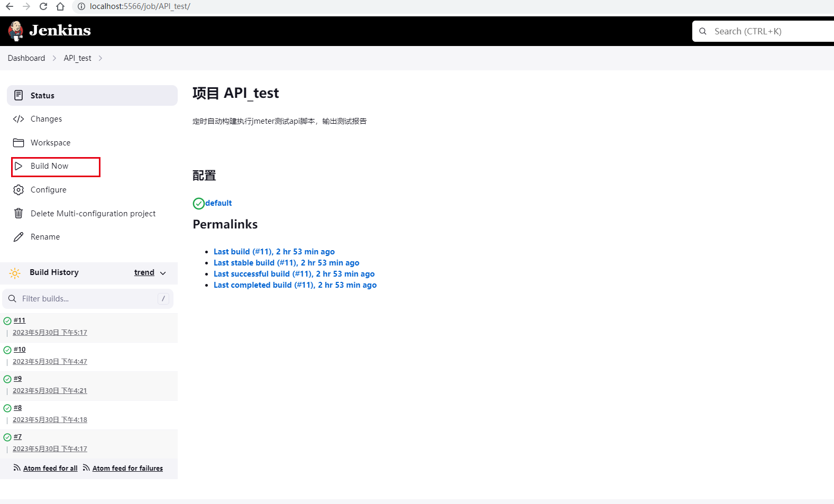Click the browser back arrow
Viewport: 834px width, 504px height.
click(10, 6)
